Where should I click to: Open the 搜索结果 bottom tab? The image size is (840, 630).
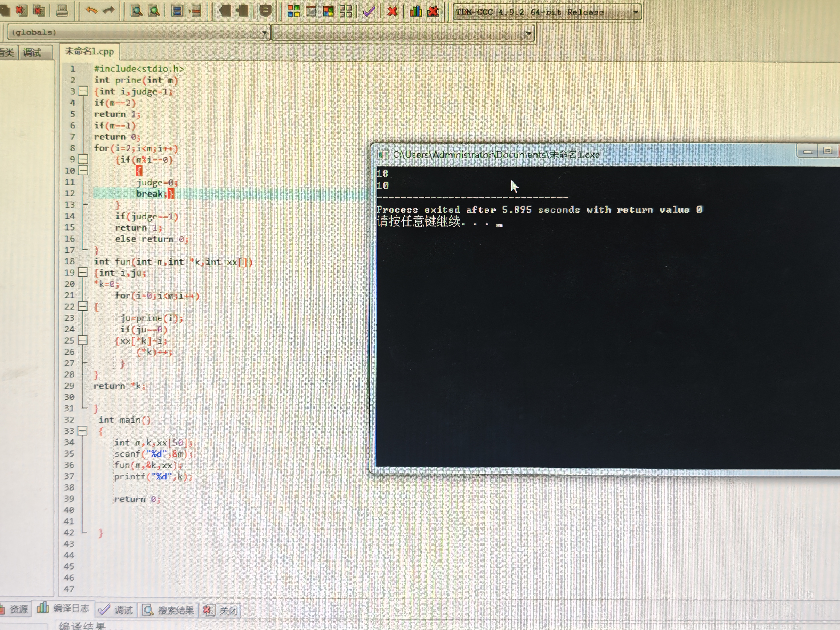(x=168, y=610)
